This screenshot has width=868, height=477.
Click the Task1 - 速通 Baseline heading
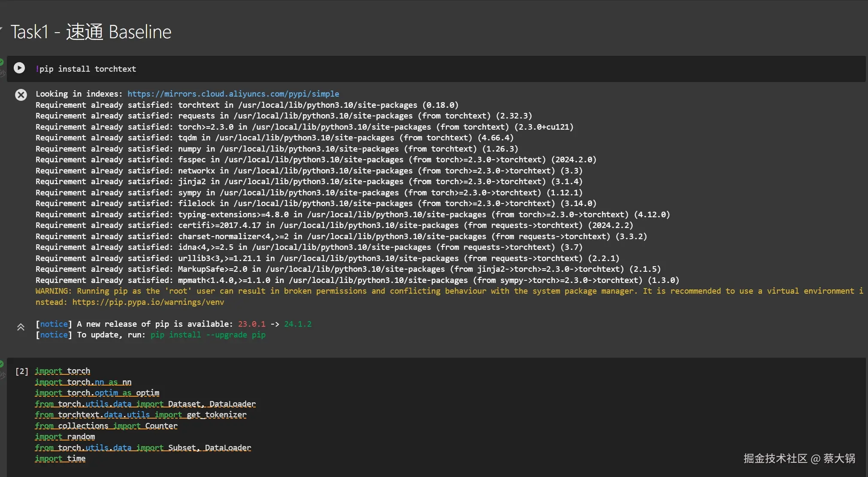click(x=91, y=32)
